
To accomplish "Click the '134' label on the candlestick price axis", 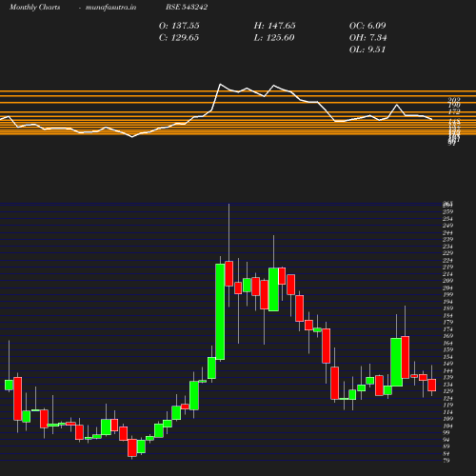I will 448,385.
